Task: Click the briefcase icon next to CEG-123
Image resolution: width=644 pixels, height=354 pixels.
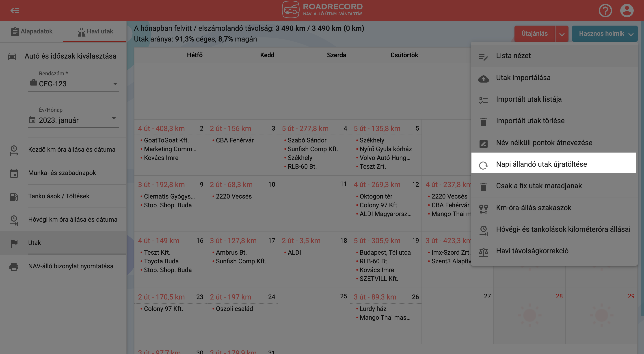Action: [34, 83]
